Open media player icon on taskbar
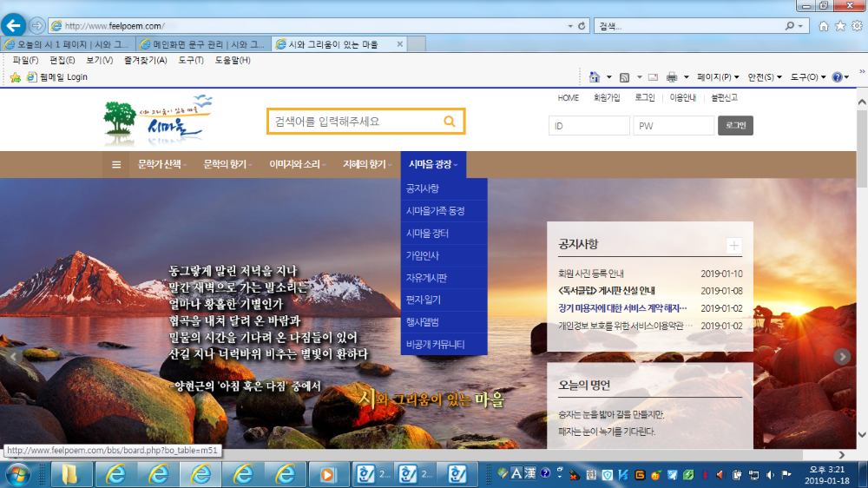 pos(328,475)
